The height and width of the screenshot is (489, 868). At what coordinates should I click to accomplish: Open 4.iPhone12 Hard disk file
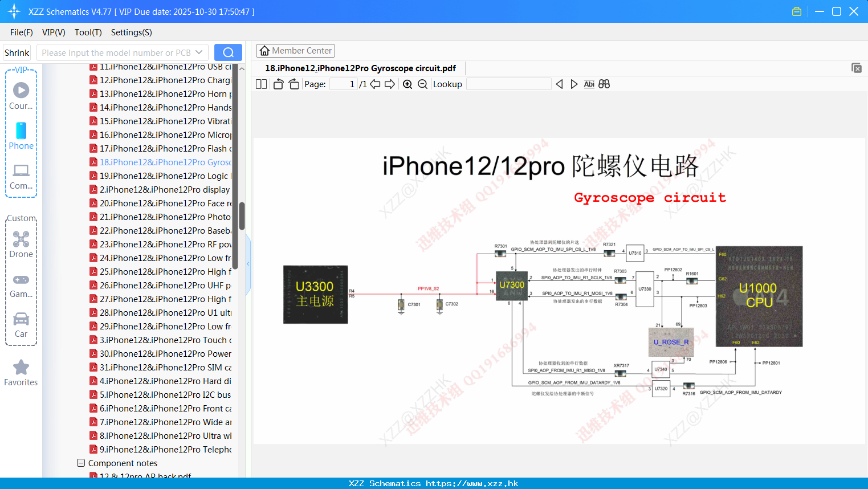click(161, 381)
